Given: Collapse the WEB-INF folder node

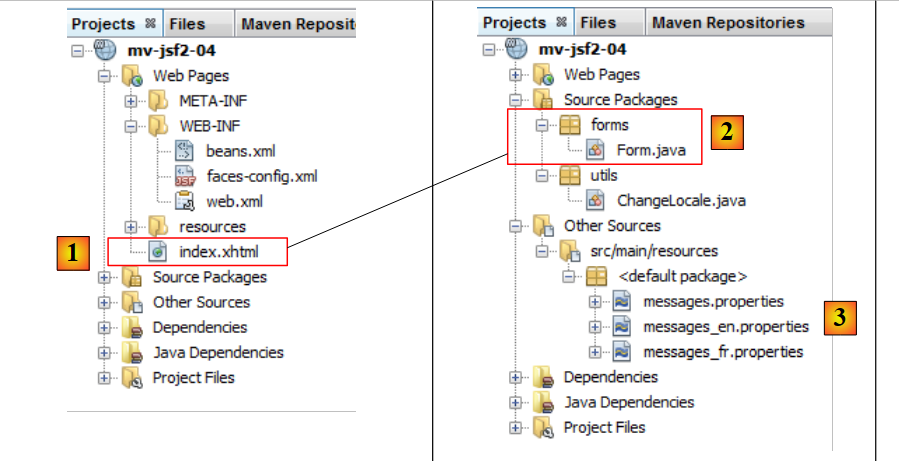Looking at the screenshot, I should pos(131,126).
